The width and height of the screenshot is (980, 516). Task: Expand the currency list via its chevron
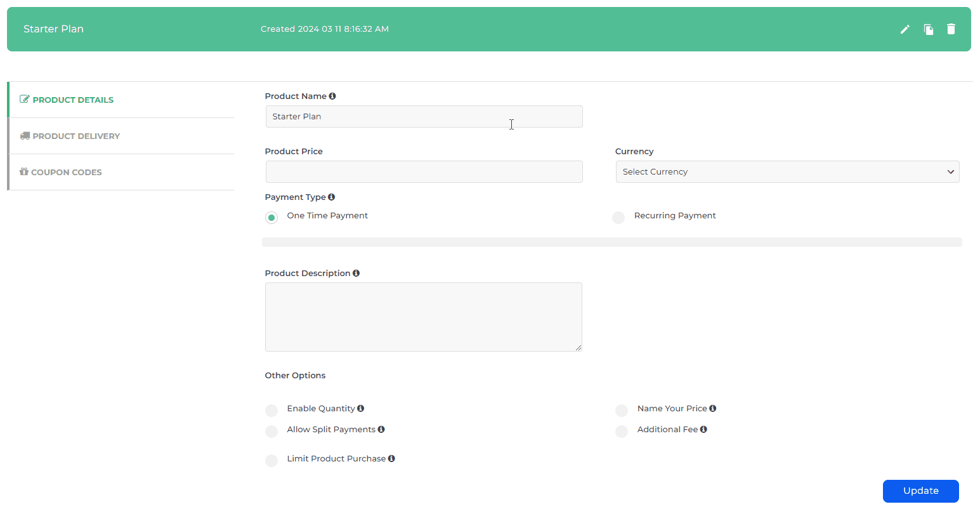coord(951,171)
